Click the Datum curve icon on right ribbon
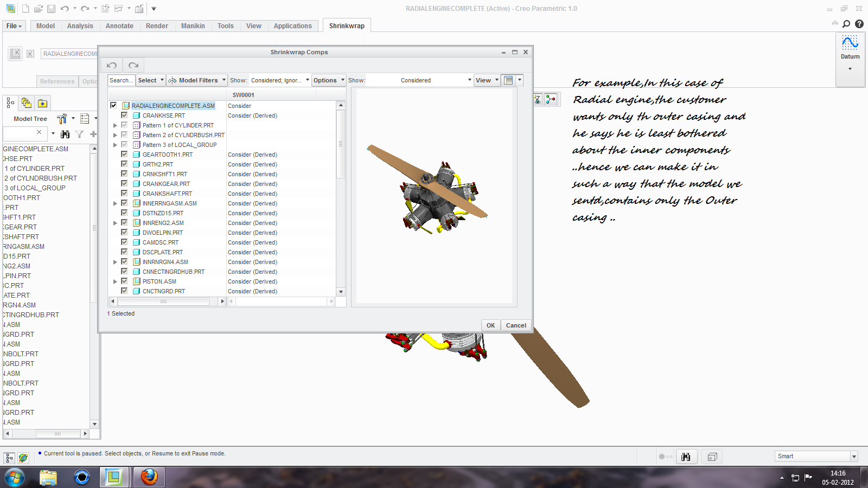The width and height of the screenshot is (868, 488). [850, 42]
